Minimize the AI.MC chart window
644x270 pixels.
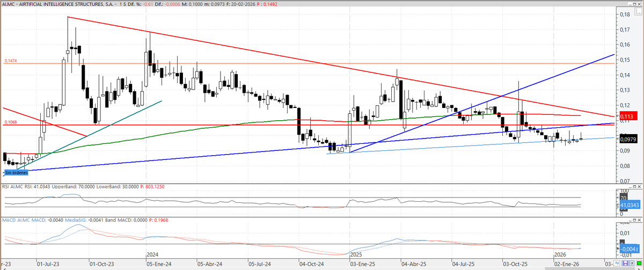click(x=630, y=4)
